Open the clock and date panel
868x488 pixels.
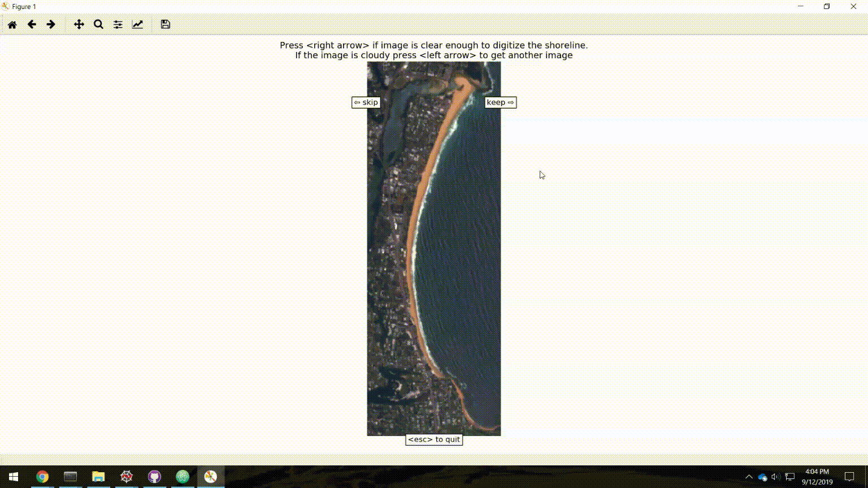[816, 476]
